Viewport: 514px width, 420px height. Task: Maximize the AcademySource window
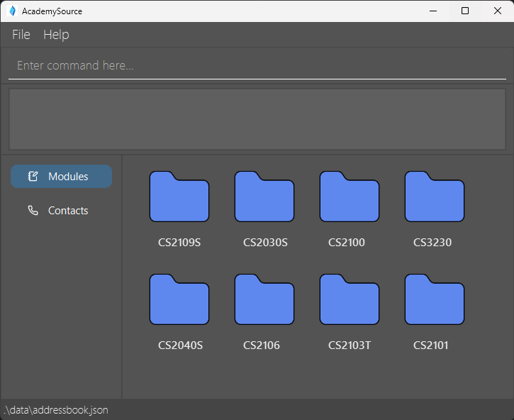pyautogui.click(x=465, y=11)
